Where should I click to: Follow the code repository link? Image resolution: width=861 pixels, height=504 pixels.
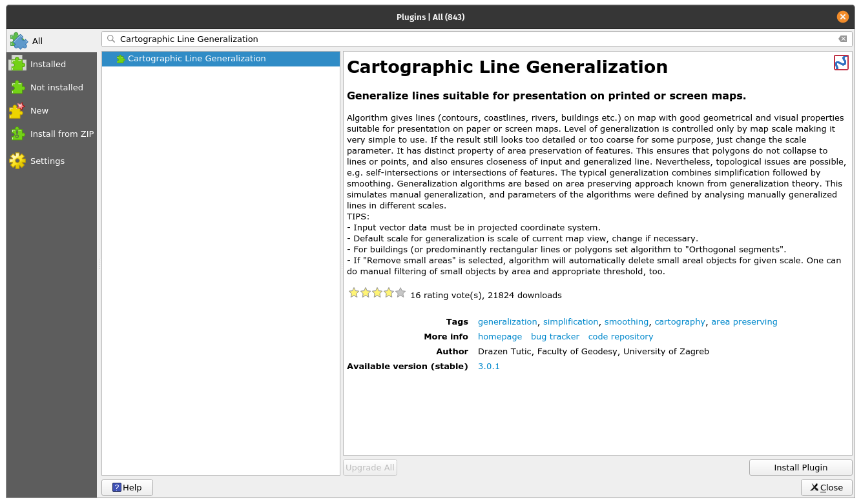620,337
